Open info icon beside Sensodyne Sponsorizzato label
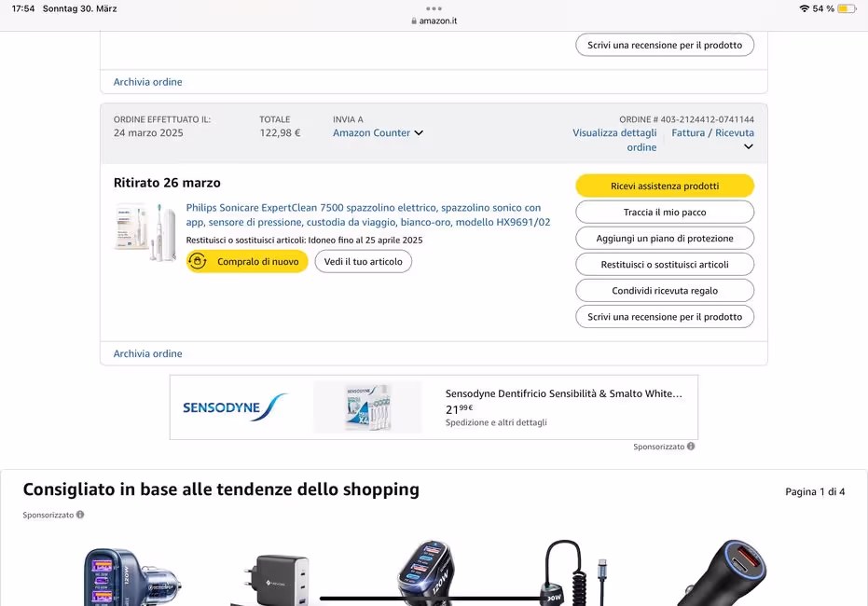This screenshot has width=868, height=606. (x=690, y=446)
